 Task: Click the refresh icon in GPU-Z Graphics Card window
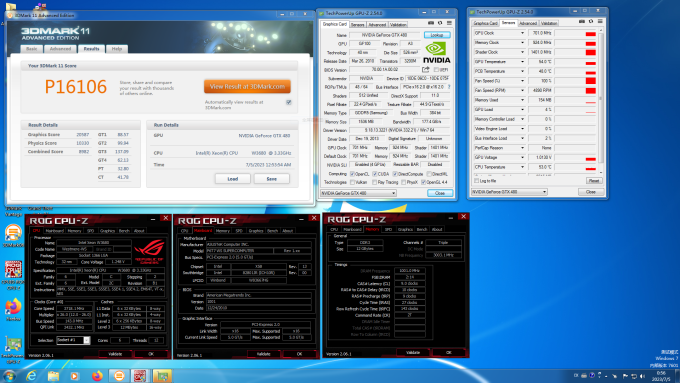440,23
